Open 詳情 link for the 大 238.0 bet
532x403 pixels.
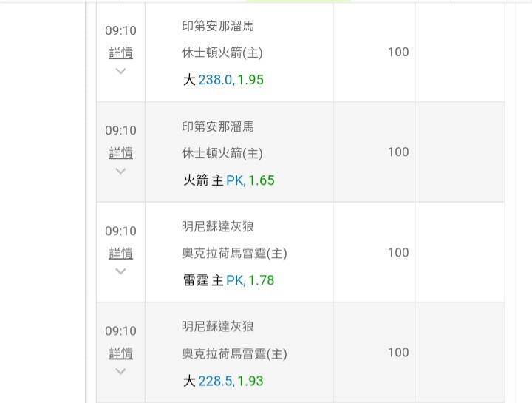click(120, 53)
